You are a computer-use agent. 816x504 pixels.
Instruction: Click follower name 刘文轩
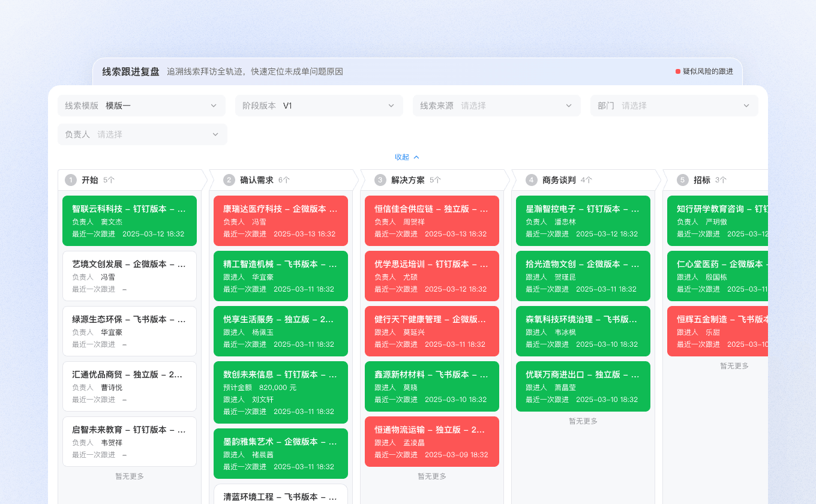coord(263,400)
